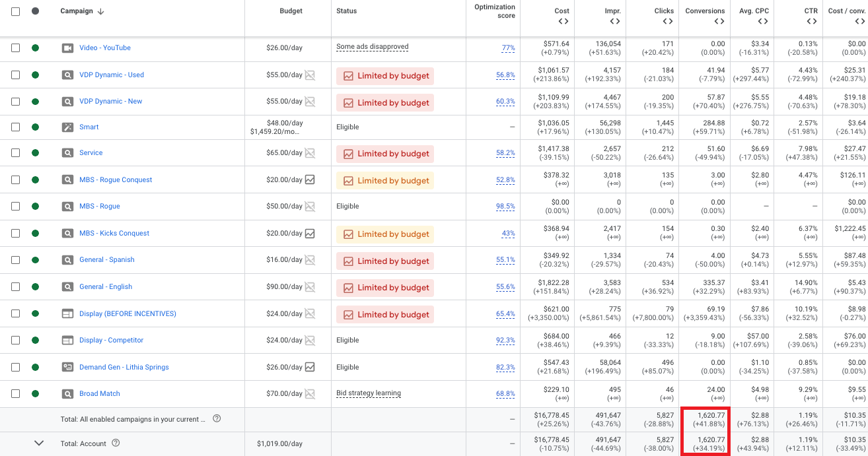
Task: Click budget chart icon for Service
Action: point(310,152)
